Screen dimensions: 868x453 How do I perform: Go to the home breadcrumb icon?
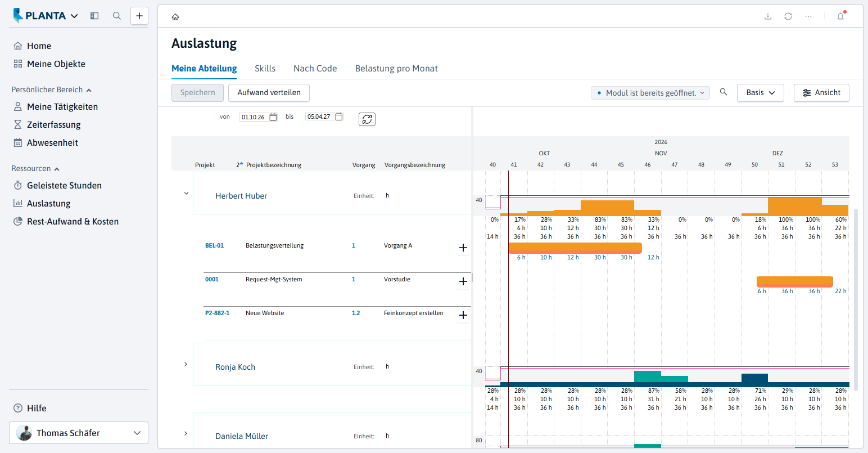(x=175, y=17)
